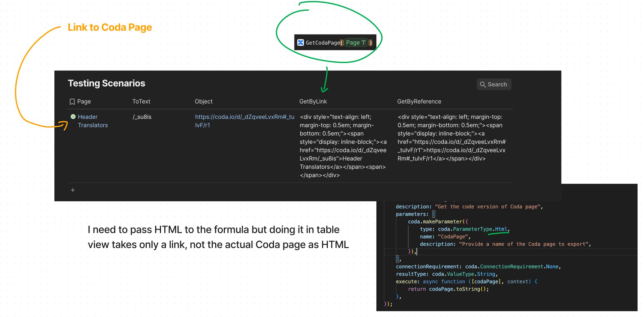Image resolution: width=644 pixels, height=317 pixels.
Task: Click the "CodaPage" name string in code
Action: (x=453, y=237)
